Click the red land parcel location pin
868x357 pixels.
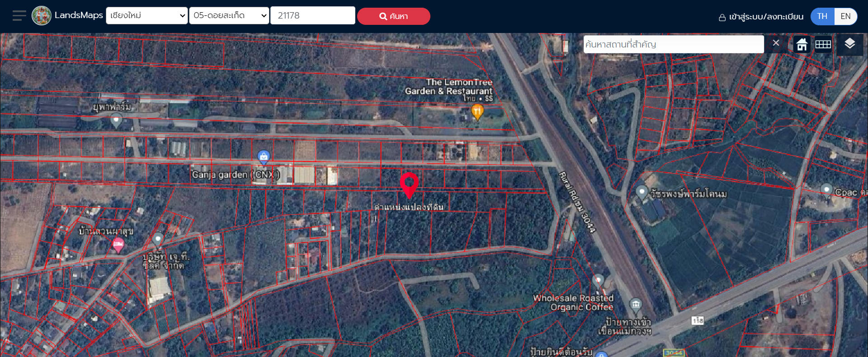click(x=409, y=184)
